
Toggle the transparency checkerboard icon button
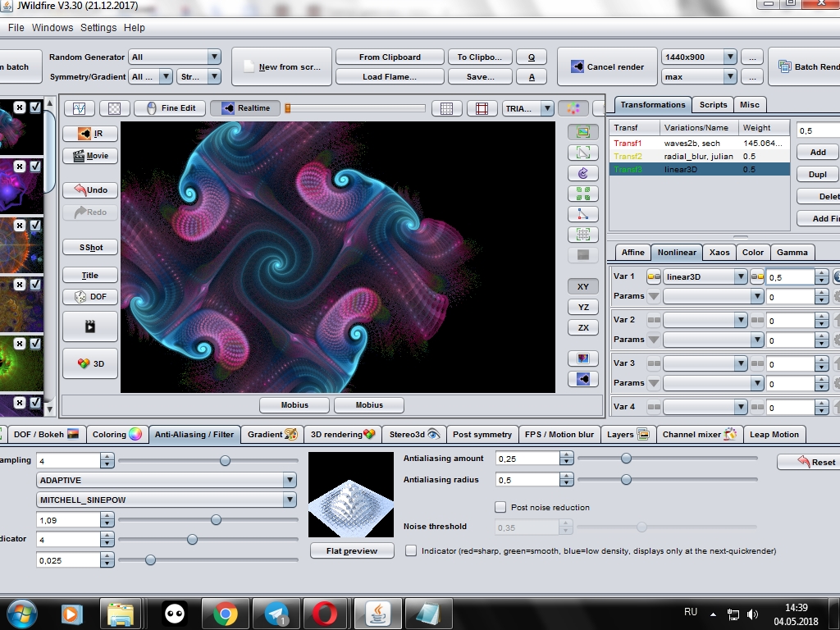coord(114,108)
